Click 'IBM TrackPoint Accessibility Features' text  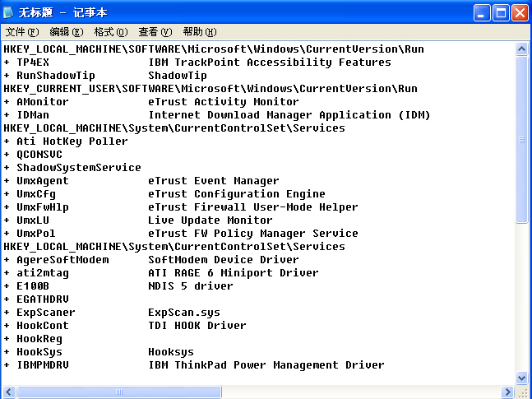pos(270,63)
